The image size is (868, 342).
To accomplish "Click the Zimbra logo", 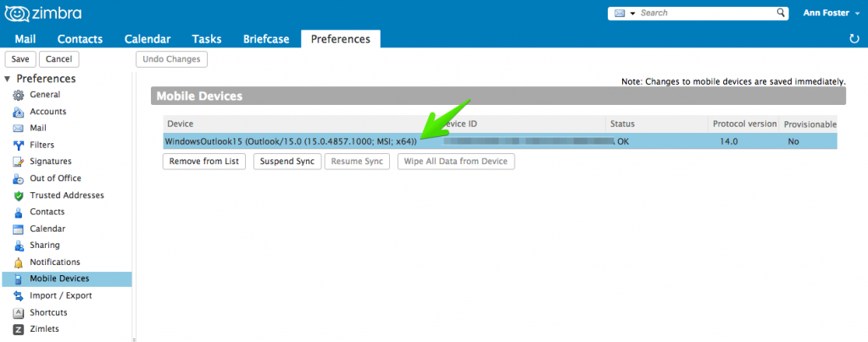I will pyautogui.click(x=42, y=12).
